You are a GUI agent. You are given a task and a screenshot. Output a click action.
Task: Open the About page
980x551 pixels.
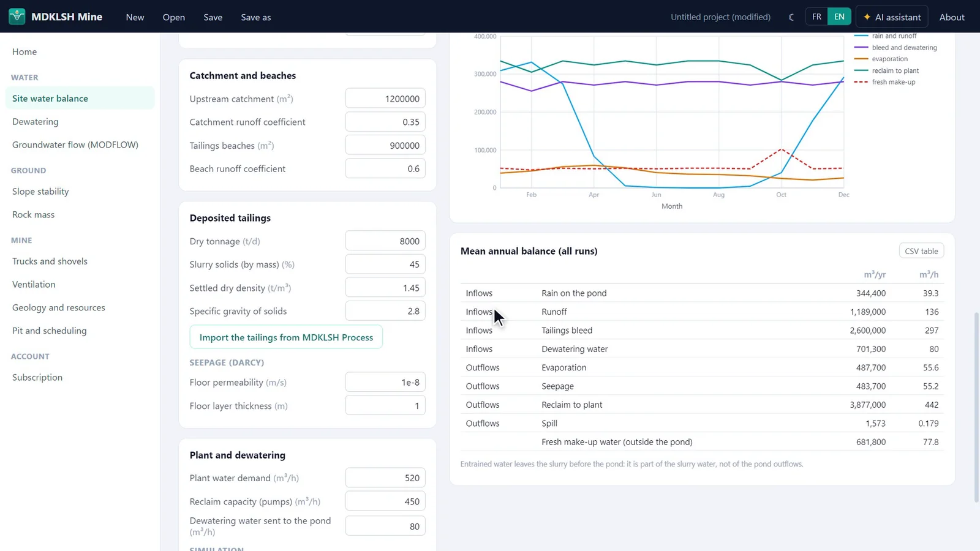pos(952,17)
